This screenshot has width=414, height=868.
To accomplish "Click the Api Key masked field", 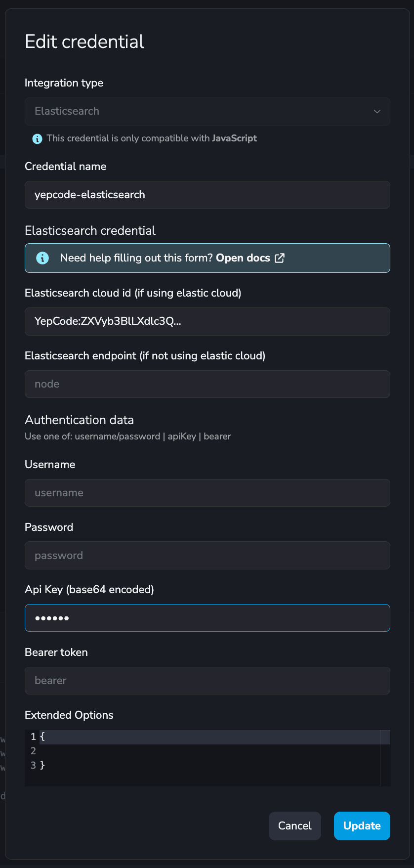I will point(207,618).
